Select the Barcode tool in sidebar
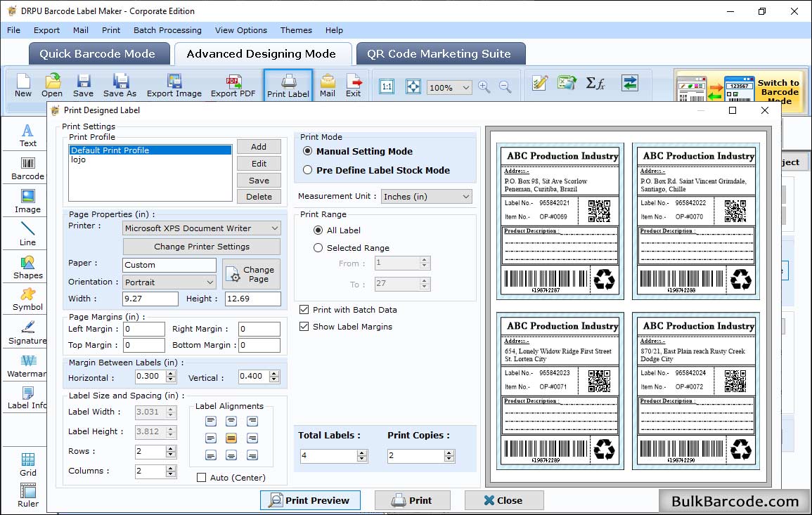The width and height of the screenshot is (812, 515). (x=27, y=169)
